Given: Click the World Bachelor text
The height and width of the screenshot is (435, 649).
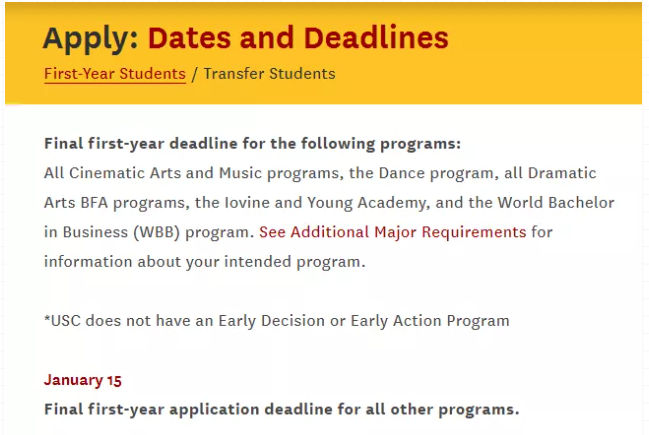Looking at the screenshot, I should [556, 202].
